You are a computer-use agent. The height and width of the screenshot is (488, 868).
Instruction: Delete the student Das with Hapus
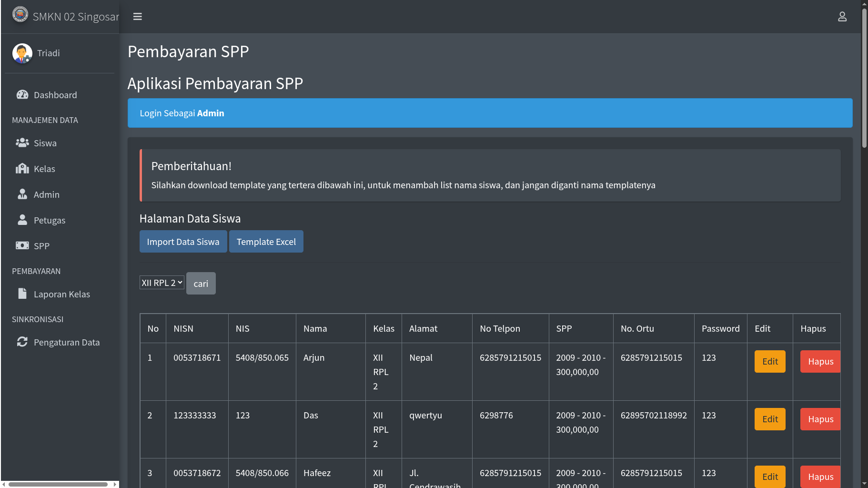tap(820, 419)
